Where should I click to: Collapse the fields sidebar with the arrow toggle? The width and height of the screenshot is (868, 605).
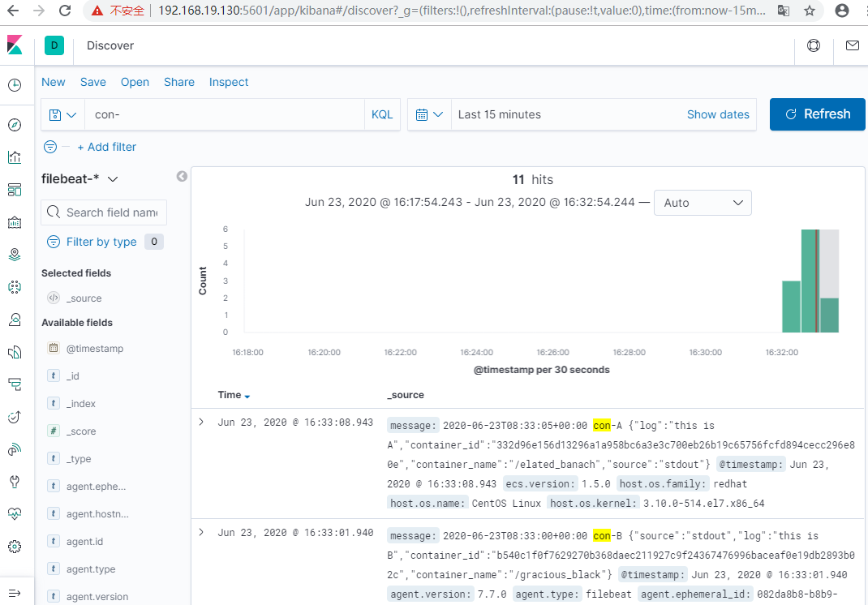(x=181, y=176)
